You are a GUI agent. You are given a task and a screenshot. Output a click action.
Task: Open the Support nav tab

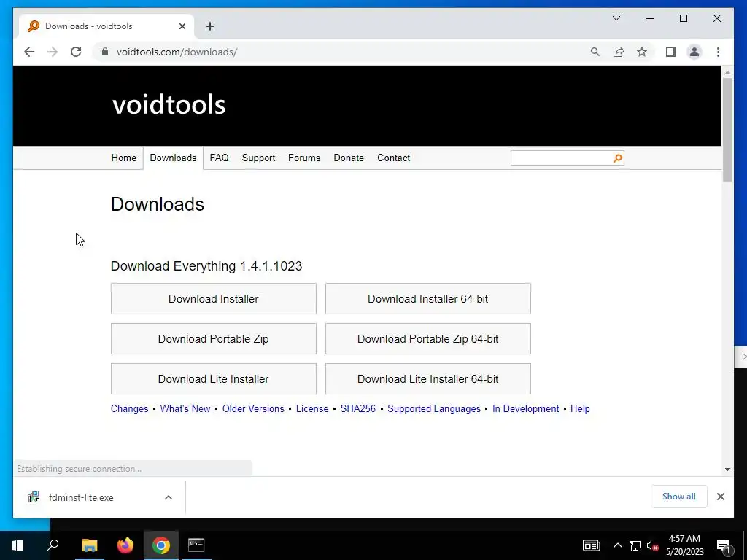tap(258, 157)
